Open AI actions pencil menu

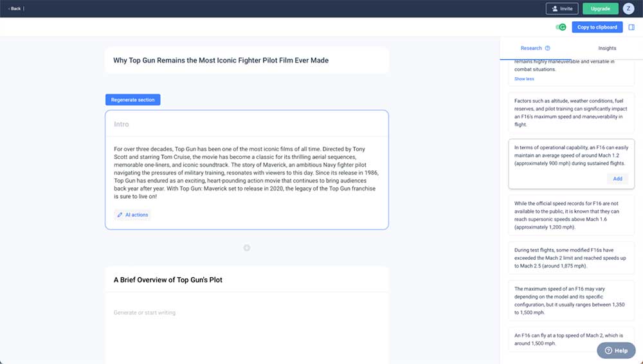click(x=132, y=215)
